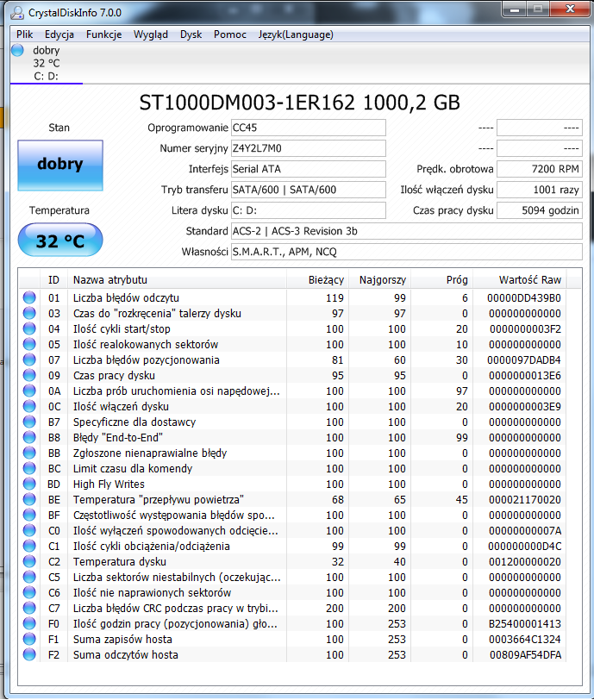The height and width of the screenshot is (700, 594).
Task: Click status orb for attribute 0C Ilość włączeń dysku
Action: click(x=29, y=406)
